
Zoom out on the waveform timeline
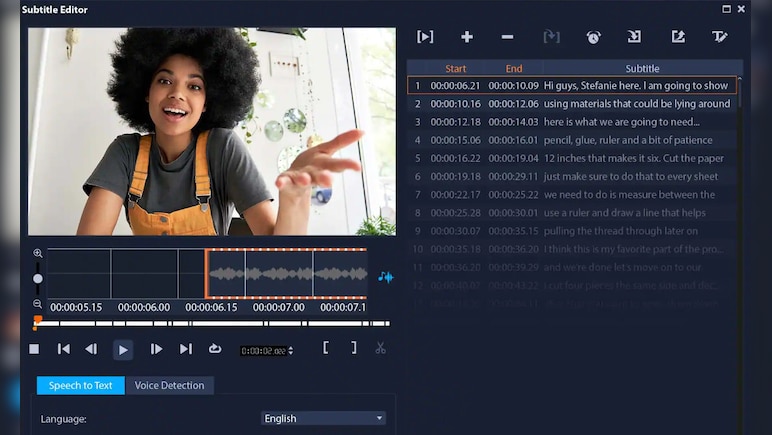point(38,304)
